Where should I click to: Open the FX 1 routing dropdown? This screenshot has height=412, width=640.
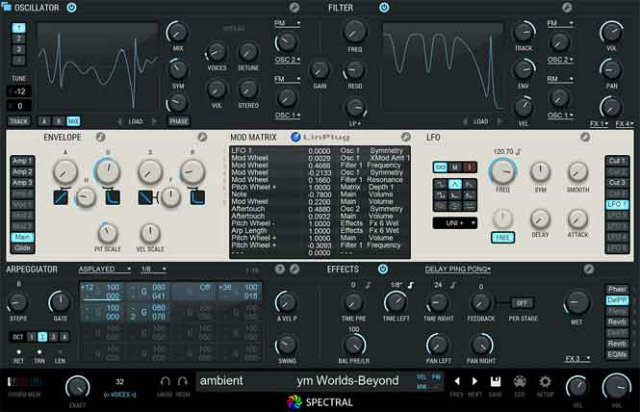(x=599, y=123)
